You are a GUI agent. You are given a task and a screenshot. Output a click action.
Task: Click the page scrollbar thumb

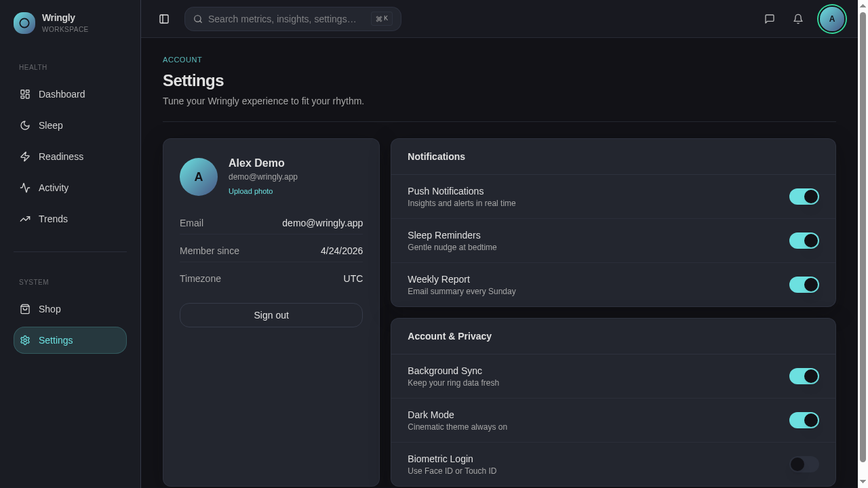point(863,237)
